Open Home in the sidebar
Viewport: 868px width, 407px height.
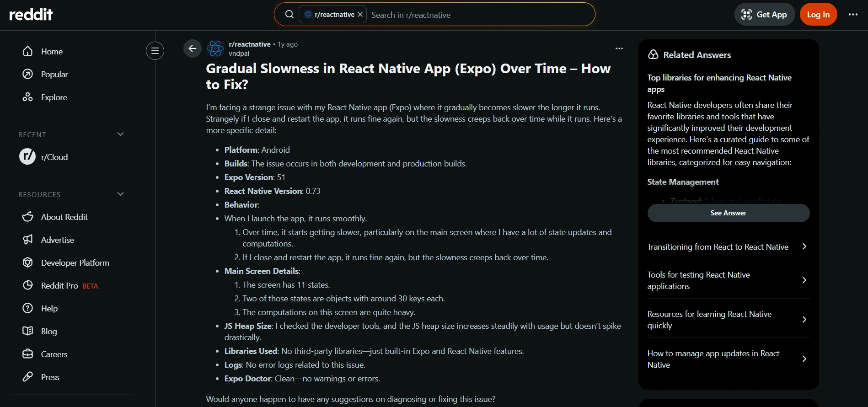click(x=52, y=52)
